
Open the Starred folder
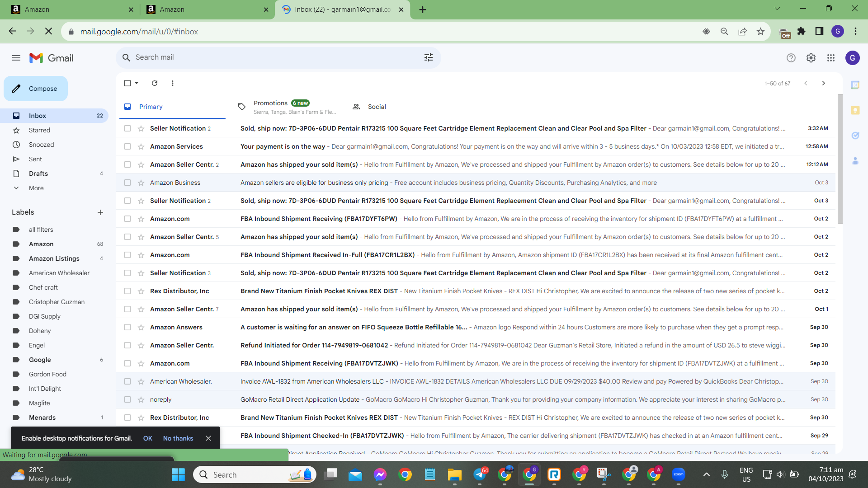(54, 130)
